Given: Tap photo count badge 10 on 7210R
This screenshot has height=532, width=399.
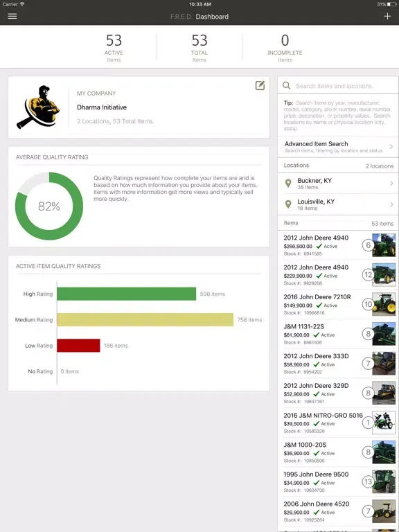Looking at the screenshot, I should click(368, 304).
